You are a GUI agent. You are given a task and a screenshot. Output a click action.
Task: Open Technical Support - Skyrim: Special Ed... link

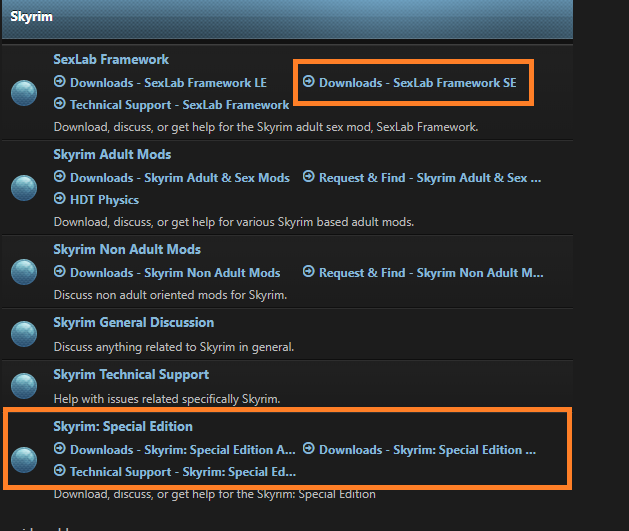point(183,472)
